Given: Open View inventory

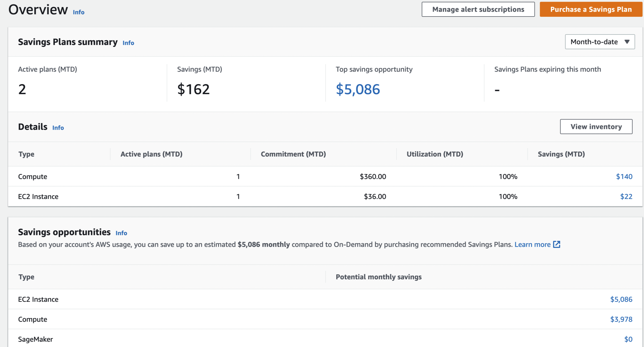Looking at the screenshot, I should (x=596, y=126).
